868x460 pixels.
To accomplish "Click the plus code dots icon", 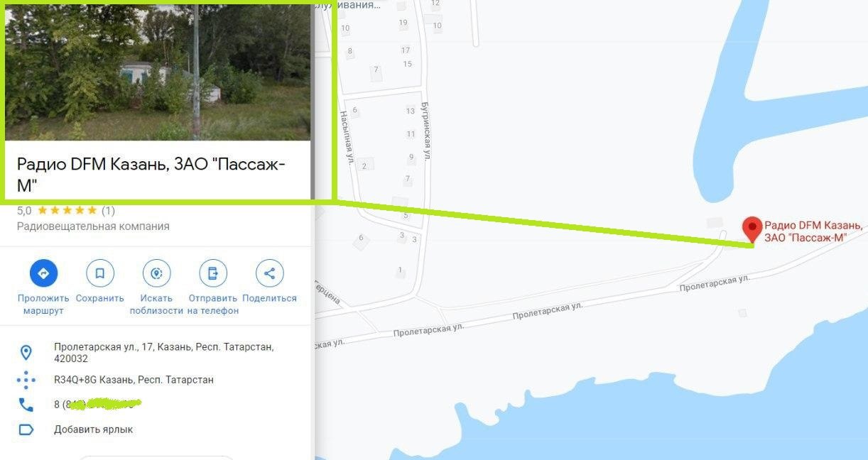I will [26, 380].
